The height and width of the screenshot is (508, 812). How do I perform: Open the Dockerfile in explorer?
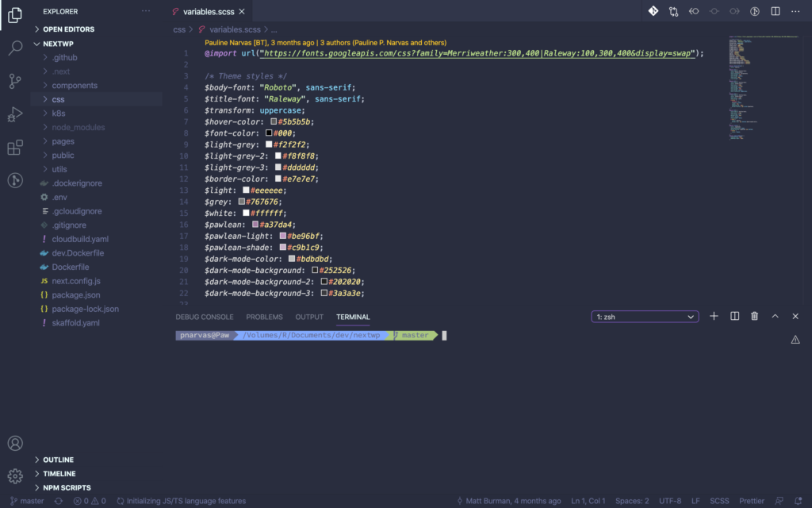[71, 267]
